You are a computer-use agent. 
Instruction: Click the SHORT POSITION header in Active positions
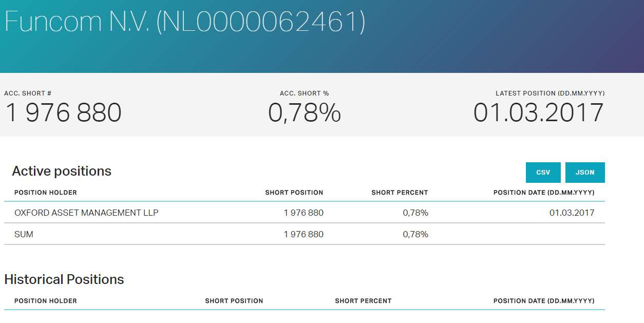[294, 193]
